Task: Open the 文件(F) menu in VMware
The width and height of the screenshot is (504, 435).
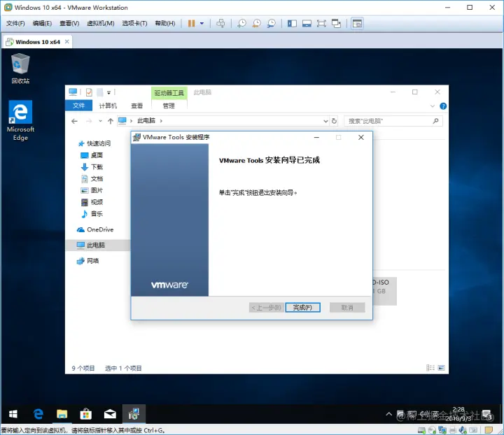Action: coord(15,24)
